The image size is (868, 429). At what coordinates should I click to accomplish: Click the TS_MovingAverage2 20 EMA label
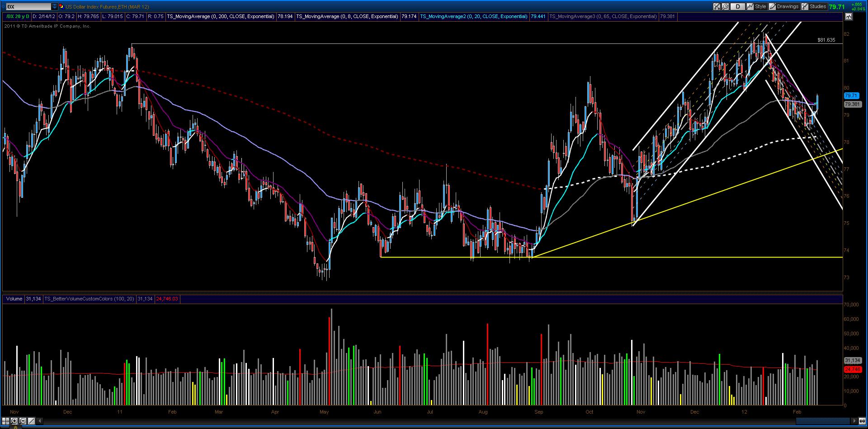[x=474, y=16]
